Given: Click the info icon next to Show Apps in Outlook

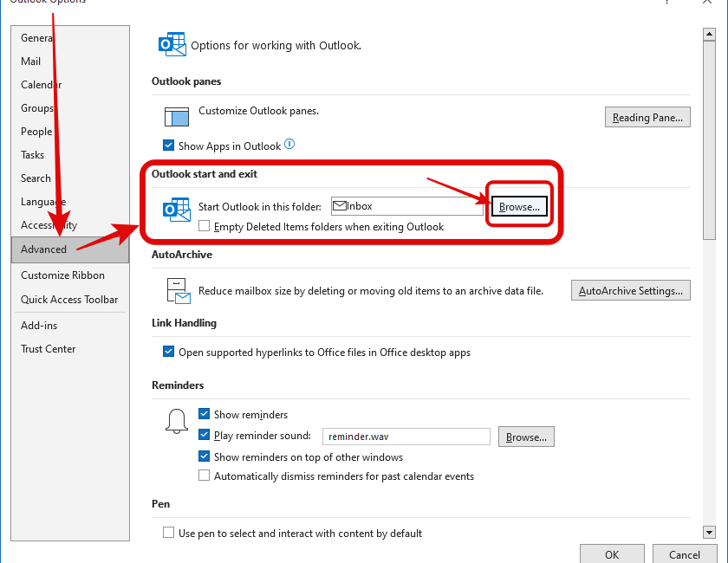Looking at the screenshot, I should 289,144.
